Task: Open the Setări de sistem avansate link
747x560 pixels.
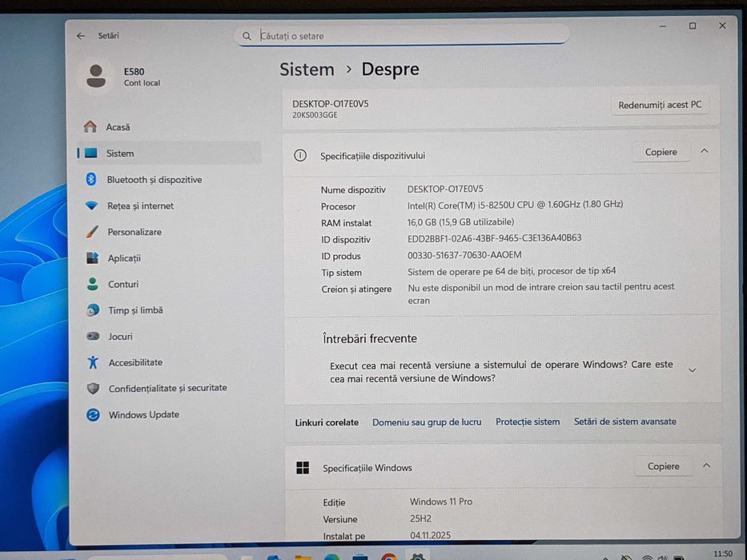Action: 625,422
